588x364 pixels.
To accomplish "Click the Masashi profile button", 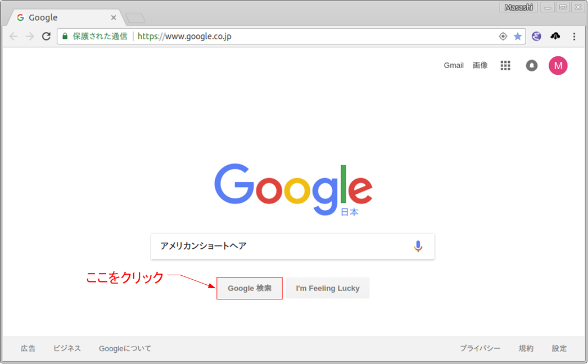I will pos(518,7).
